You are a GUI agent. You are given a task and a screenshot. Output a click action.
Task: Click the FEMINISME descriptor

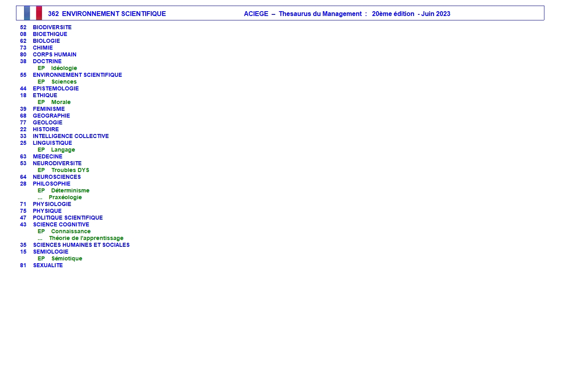point(48,109)
